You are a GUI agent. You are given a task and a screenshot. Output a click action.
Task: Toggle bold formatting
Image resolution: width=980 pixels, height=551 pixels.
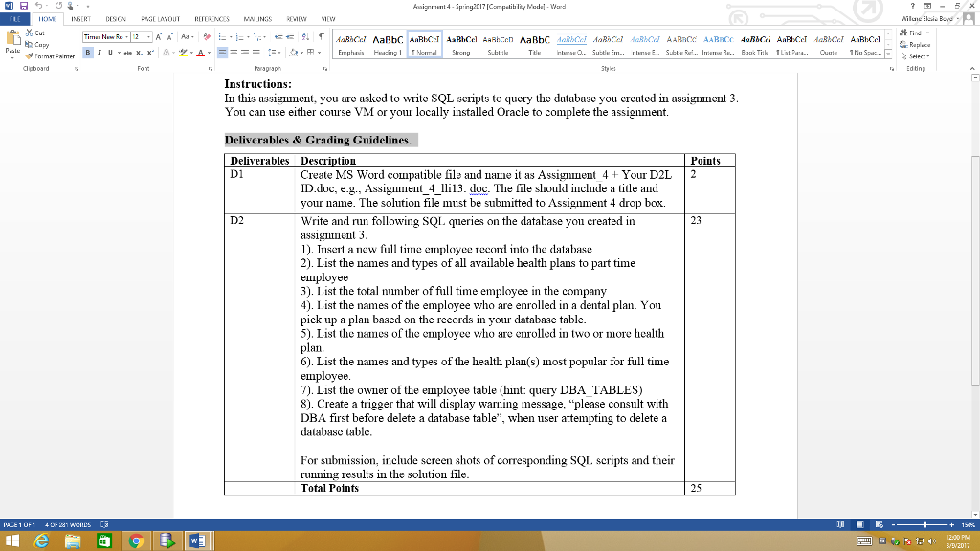point(88,52)
